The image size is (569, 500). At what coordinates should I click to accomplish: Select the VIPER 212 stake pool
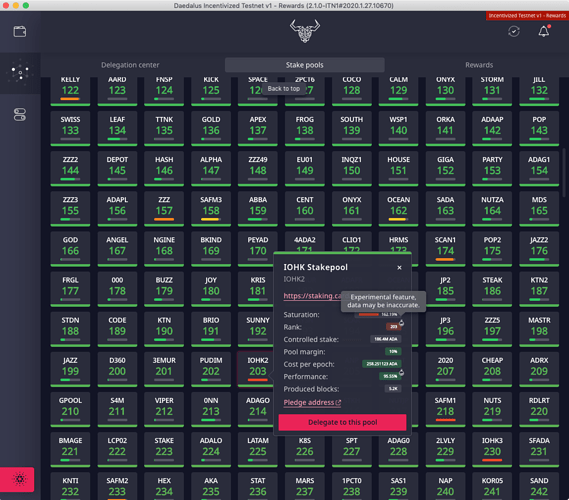(x=164, y=410)
